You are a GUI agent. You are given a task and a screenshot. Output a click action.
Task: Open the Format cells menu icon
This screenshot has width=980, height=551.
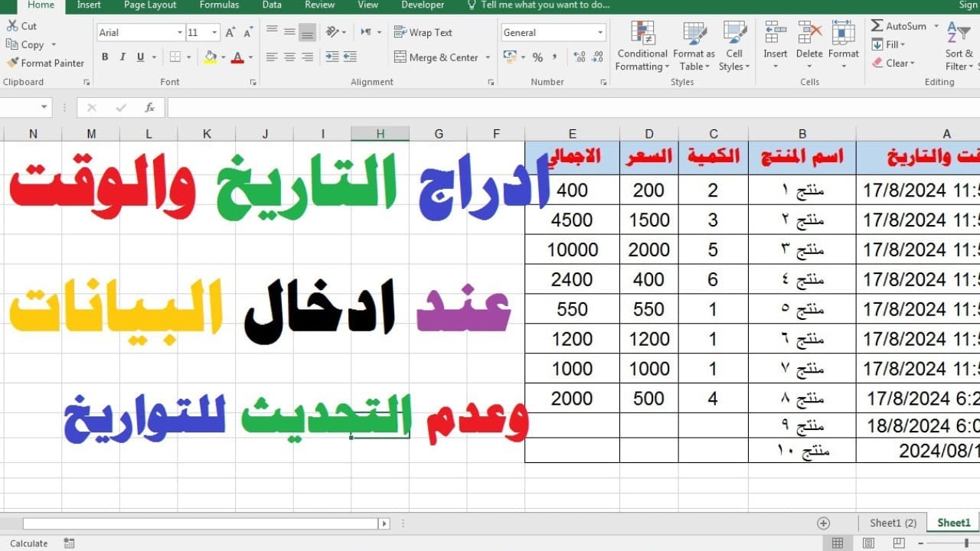pyautogui.click(x=843, y=34)
